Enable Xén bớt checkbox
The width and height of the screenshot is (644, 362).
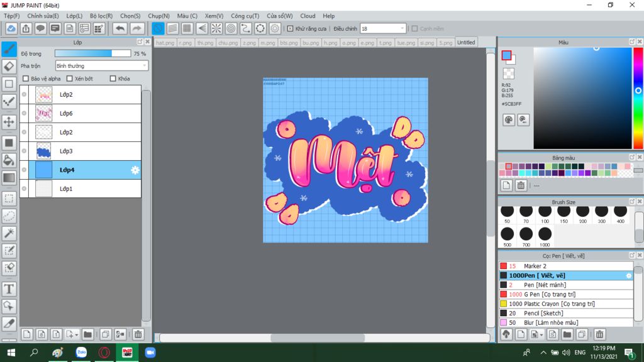[69, 79]
